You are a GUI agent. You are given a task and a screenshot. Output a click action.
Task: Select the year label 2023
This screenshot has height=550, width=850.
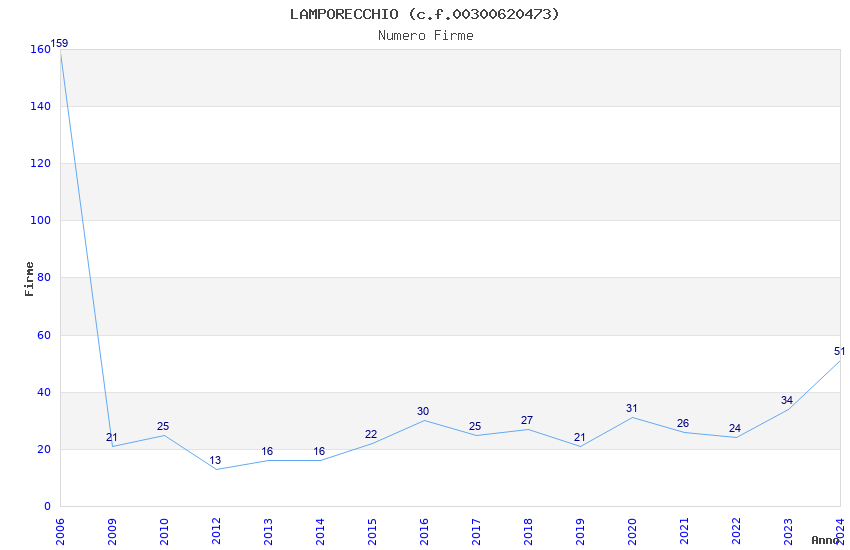pyautogui.click(x=789, y=532)
